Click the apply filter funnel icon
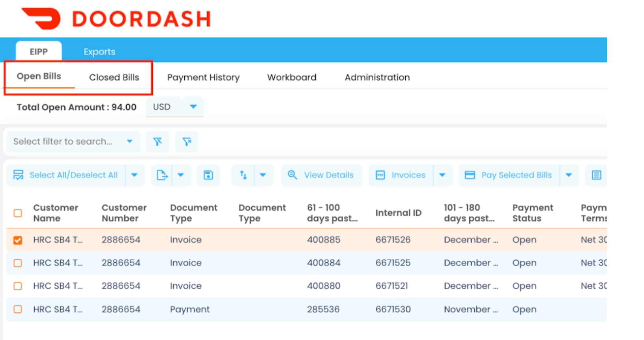The height and width of the screenshot is (340, 644). [157, 142]
